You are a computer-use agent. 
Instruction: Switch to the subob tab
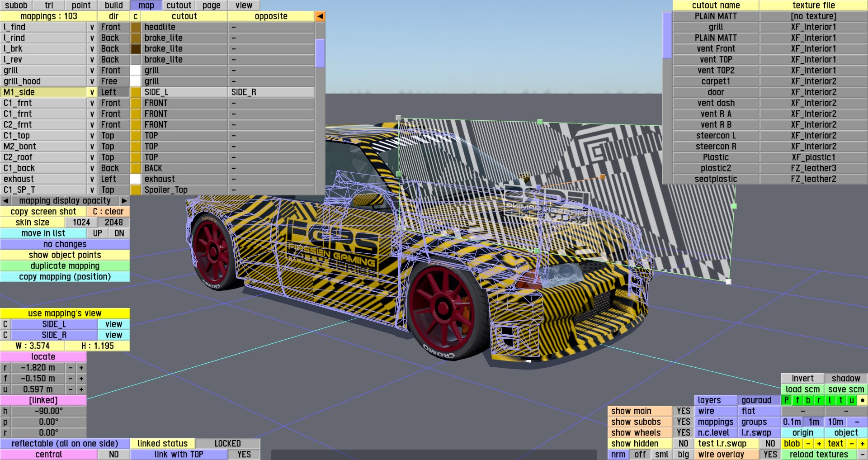pos(16,5)
